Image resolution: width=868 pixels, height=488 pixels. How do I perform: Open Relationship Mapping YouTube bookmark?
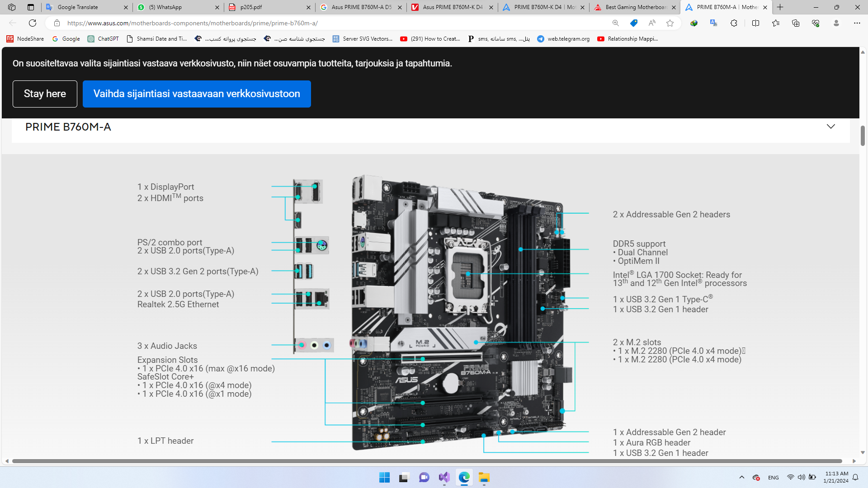[x=628, y=39]
